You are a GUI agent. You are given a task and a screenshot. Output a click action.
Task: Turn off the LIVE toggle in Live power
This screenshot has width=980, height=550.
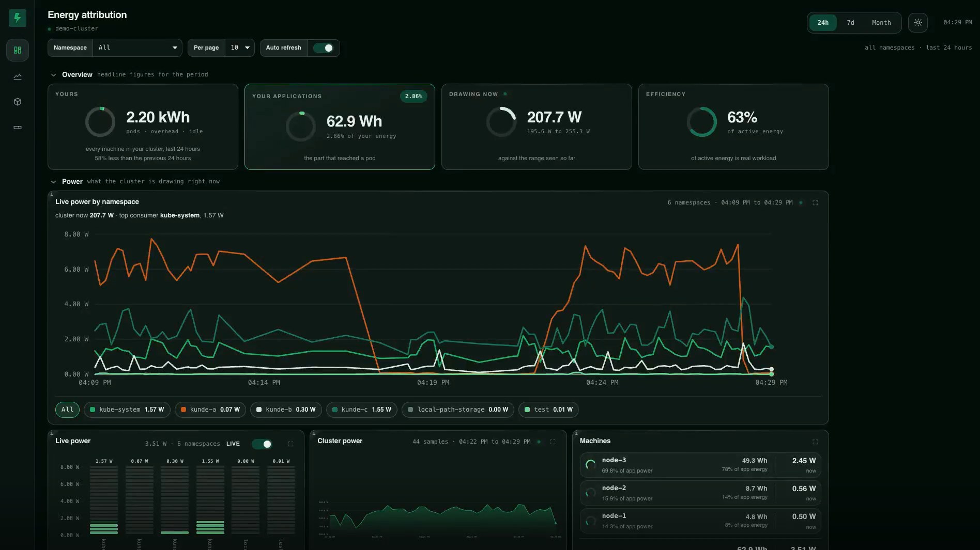(262, 444)
